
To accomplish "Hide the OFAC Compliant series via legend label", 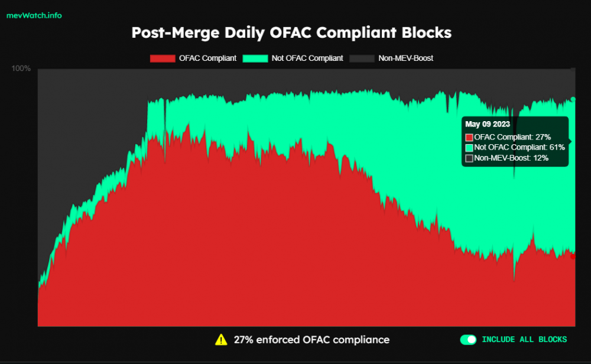I will tap(207, 58).
